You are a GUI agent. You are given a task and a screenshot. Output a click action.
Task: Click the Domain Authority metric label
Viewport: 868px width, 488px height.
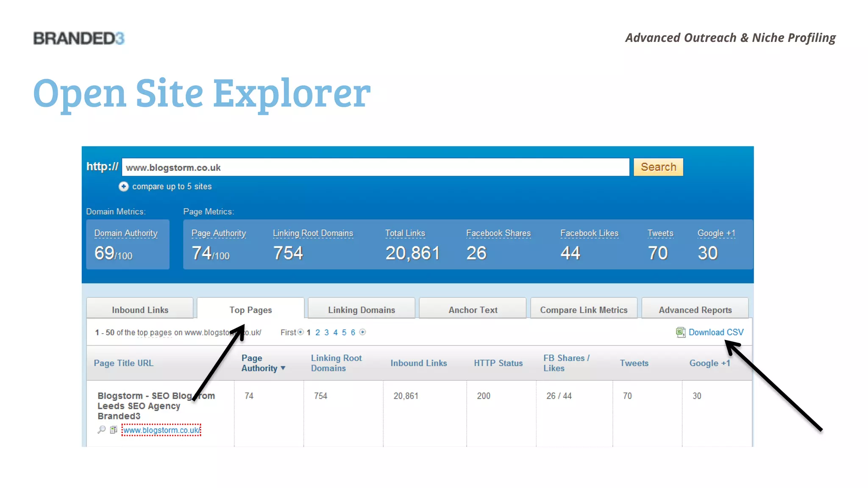[x=126, y=233]
